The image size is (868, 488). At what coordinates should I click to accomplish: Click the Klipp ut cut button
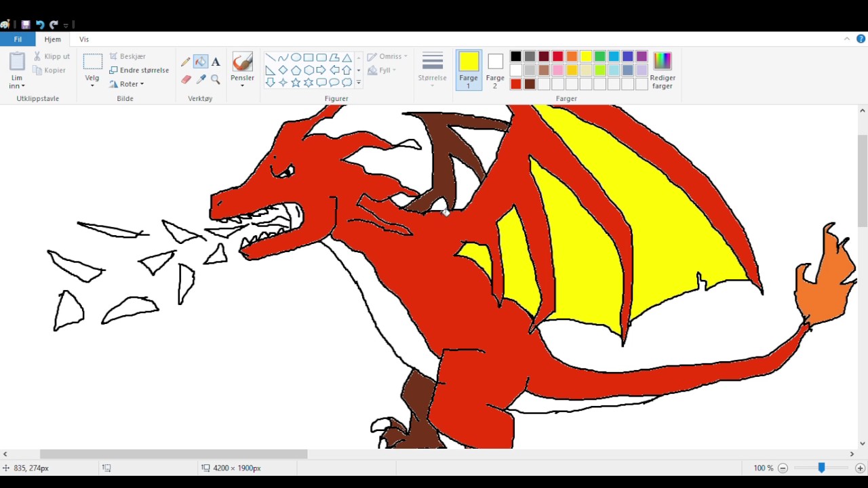coord(52,56)
